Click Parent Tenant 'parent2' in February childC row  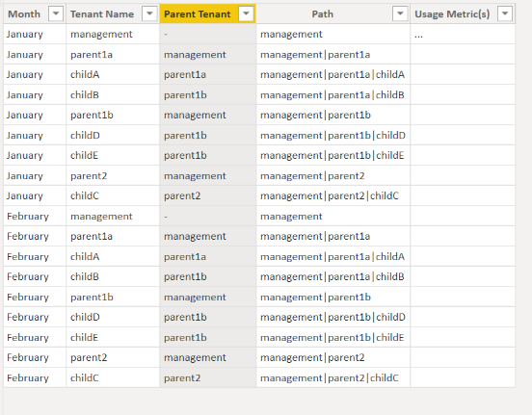182,377
